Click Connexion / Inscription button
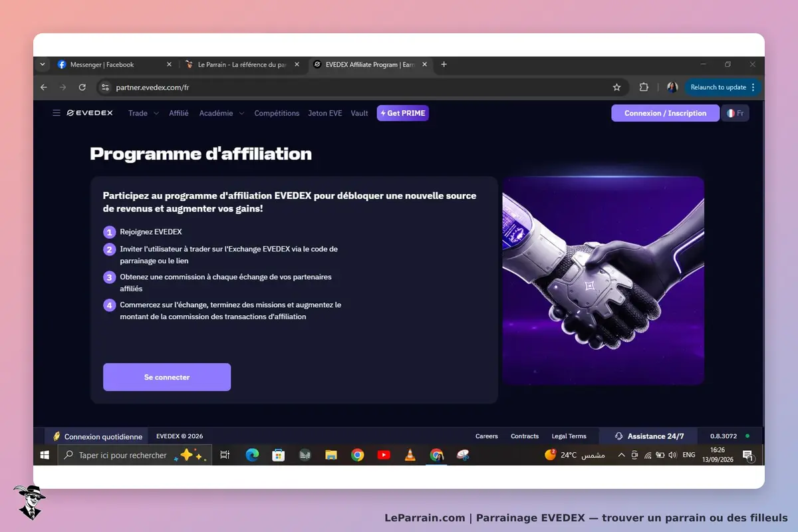Screen dimensions: 798x532 tap(666, 113)
